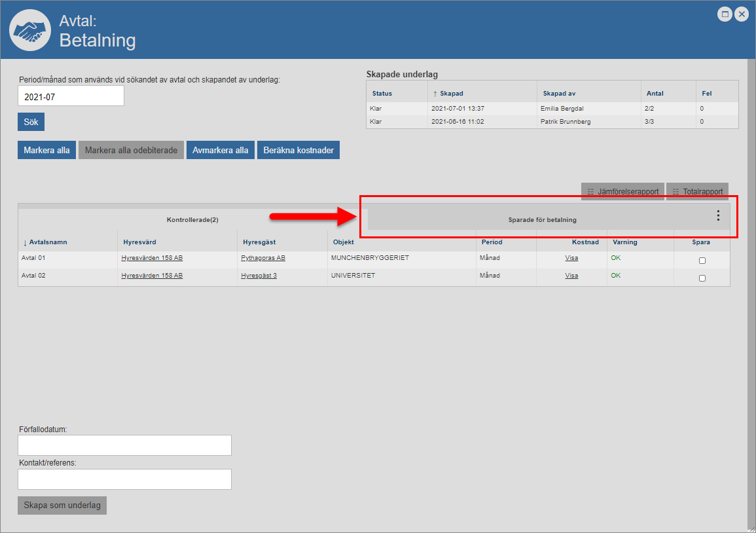Click Beräkna kostnader button
756x533 pixels.
tap(298, 150)
